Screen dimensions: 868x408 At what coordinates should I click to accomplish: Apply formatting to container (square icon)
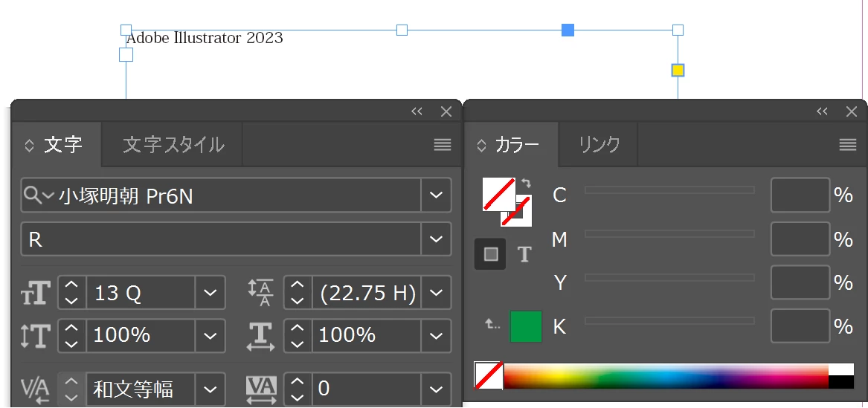coord(490,253)
